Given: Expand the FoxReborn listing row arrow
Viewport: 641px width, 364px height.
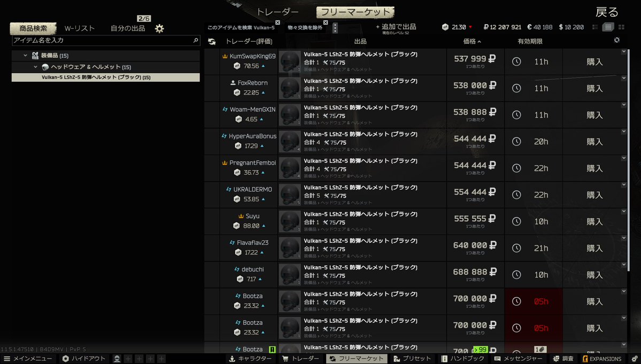Looking at the screenshot, I should click(623, 79).
